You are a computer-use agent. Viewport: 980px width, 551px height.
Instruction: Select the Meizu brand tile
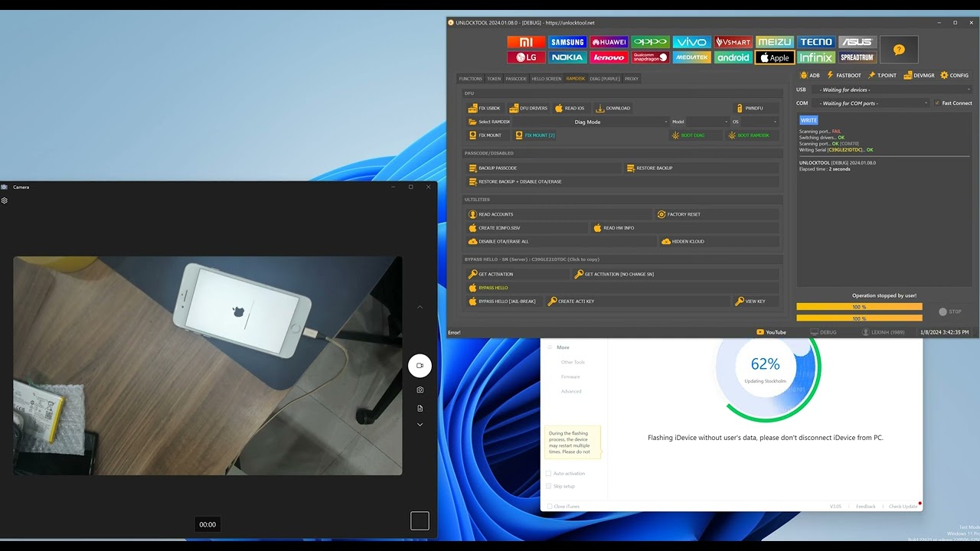[774, 42]
